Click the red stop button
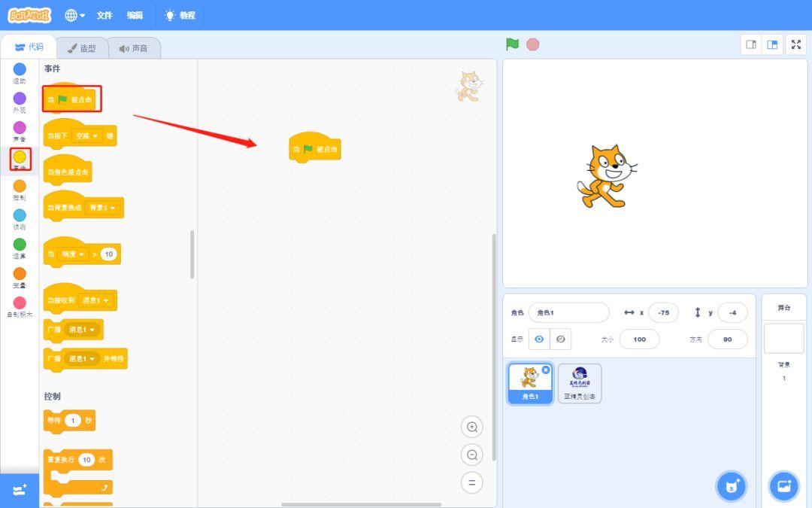Screen dimensions: 812x508 tap(533, 44)
